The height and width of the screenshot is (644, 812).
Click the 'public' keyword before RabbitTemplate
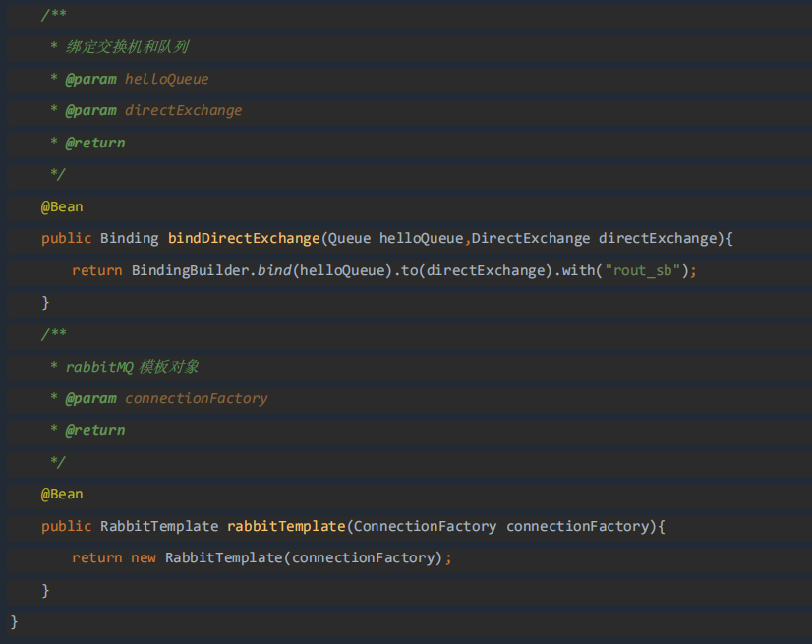(x=66, y=526)
